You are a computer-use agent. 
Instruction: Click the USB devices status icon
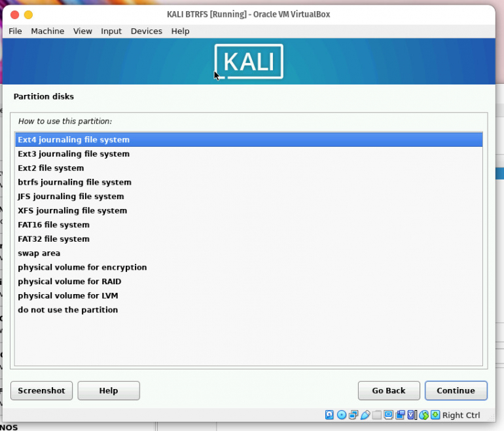click(x=365, y=415)
